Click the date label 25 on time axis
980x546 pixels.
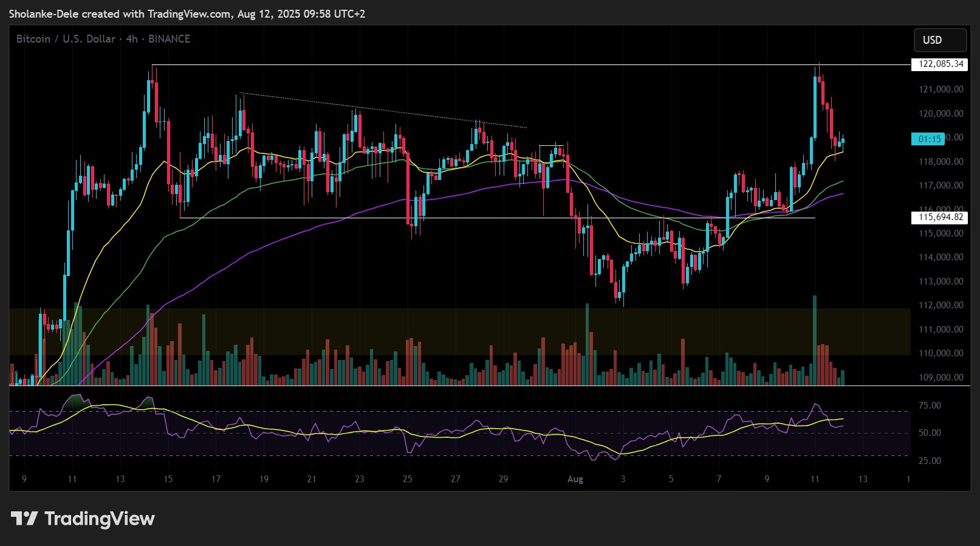click(408, 479)
